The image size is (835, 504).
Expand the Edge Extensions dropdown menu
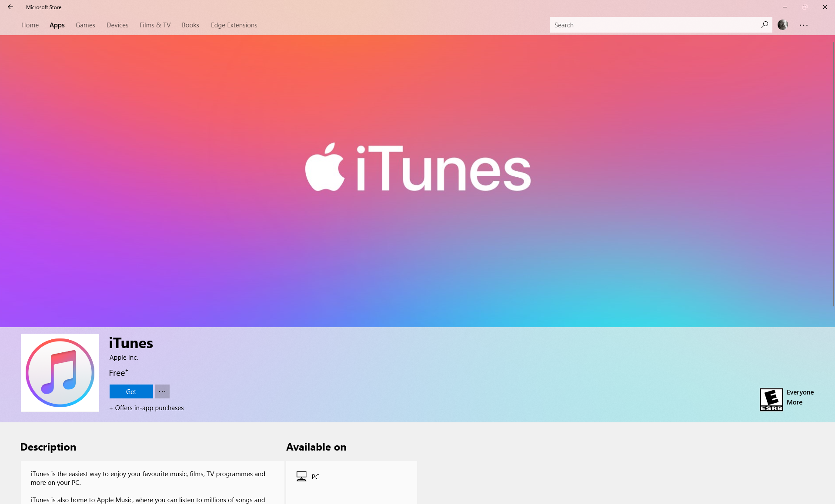[x=234, y=25]
